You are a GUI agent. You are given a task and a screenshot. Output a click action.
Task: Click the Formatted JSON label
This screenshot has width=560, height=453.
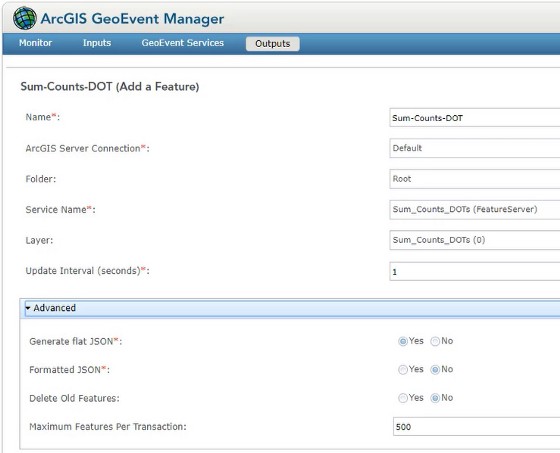pos(69,370)
